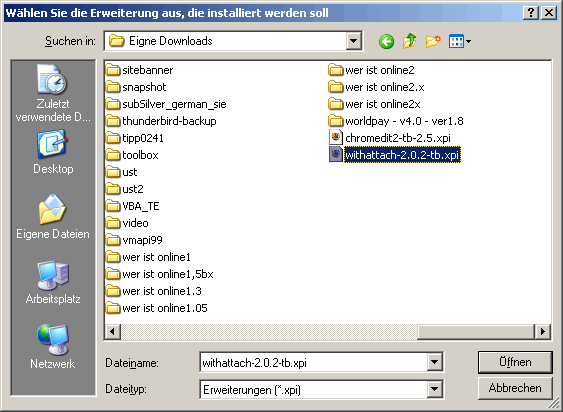Click the horizontal scrollbar right arrow
The height and width of the screenshot is (412, 563).
point(542,331)
